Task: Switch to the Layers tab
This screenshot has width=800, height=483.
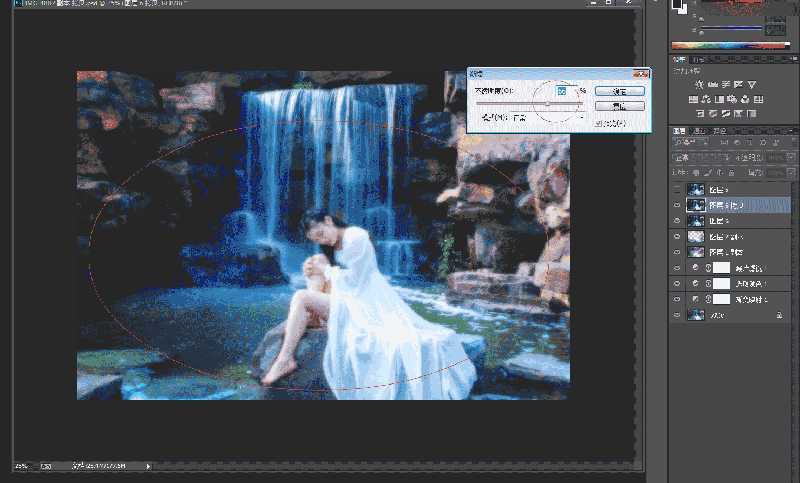Action: coord(679,131)
